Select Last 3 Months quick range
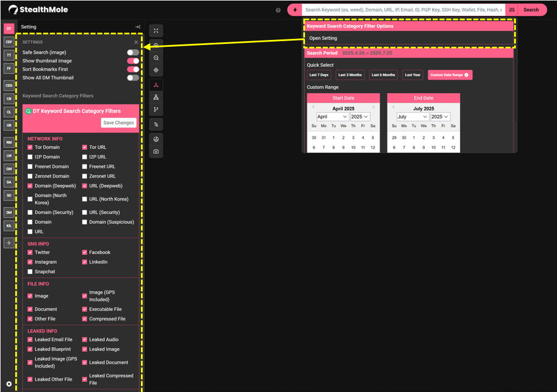This screenshot has width=557, height=392. click(350, 75)
